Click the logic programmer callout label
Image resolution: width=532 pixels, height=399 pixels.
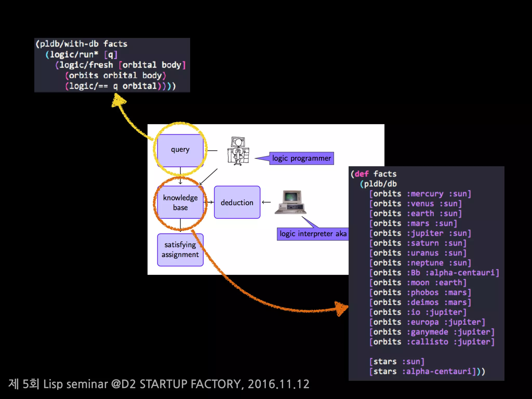point(301,158)
